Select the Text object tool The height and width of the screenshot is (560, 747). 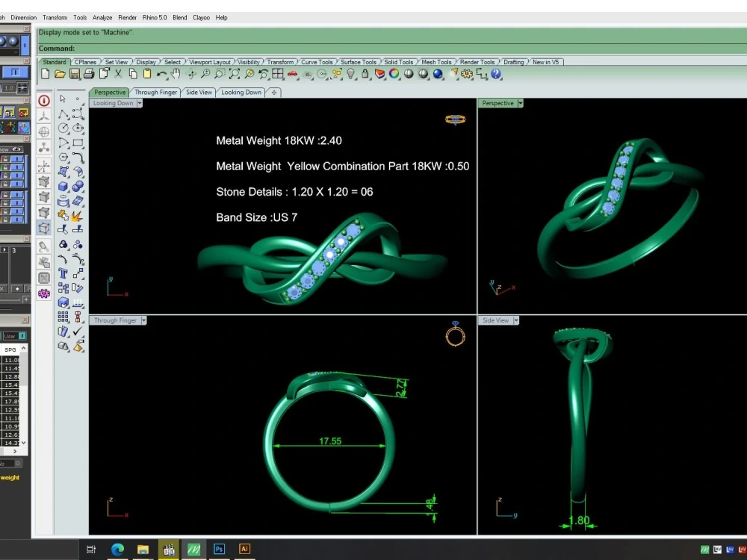click(x=63, y=273)
